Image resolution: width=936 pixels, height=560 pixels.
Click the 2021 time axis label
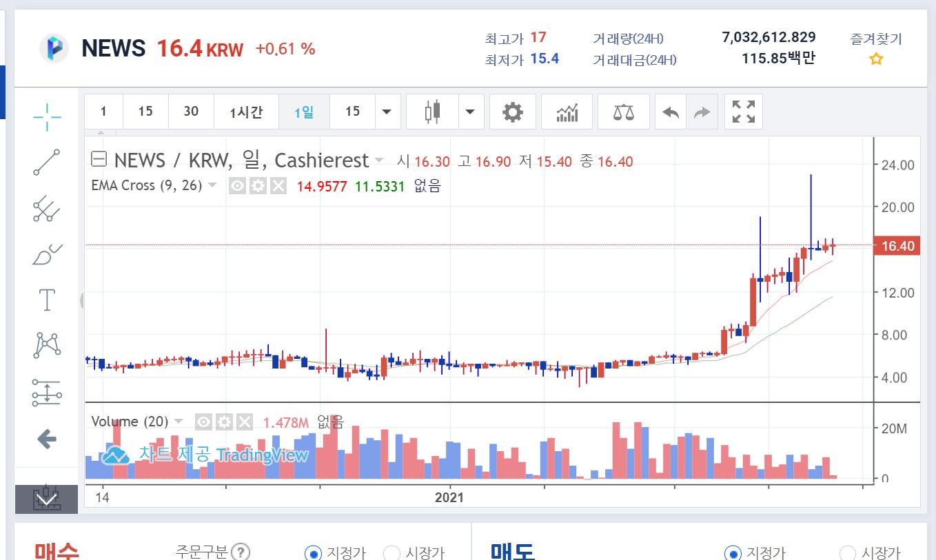pos(449,497)
